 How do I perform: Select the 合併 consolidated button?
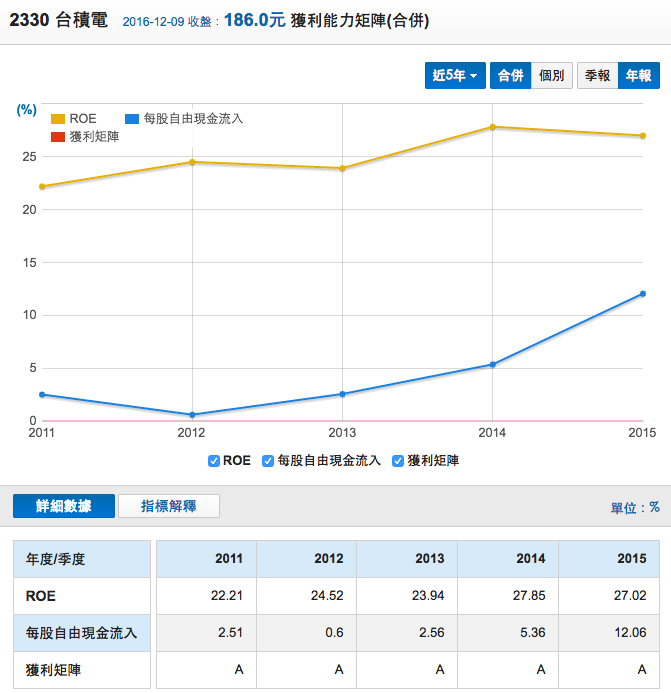[510, 76]
